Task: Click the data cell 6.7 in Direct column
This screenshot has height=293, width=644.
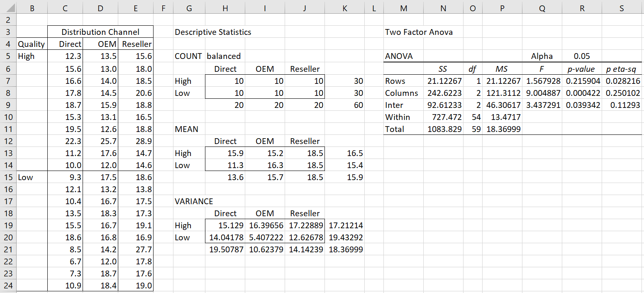Action: [x=65, y=261]
